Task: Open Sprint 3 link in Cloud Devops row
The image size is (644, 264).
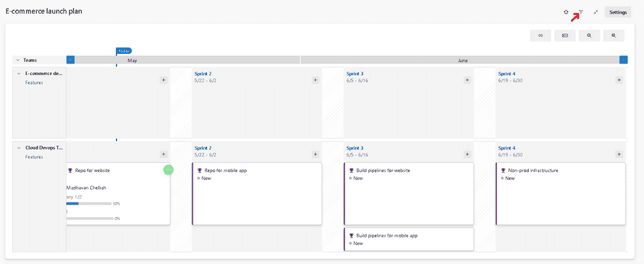Action: [355, 147]
